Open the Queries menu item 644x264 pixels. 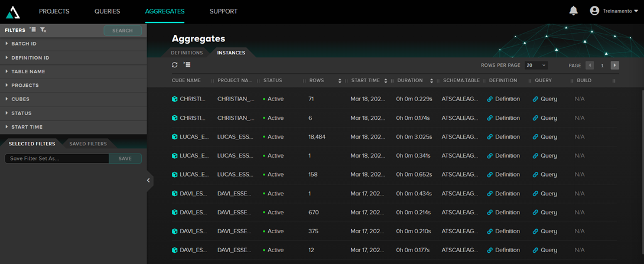coord(107,11)
